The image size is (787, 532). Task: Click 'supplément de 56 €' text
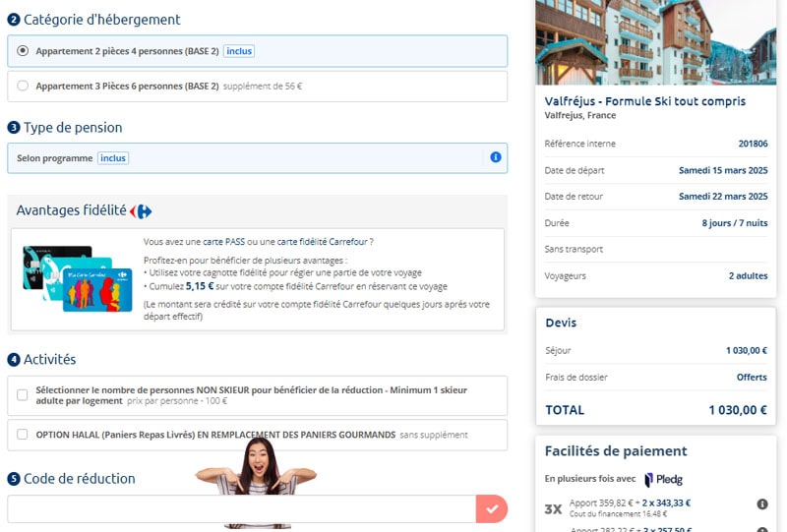263,87
